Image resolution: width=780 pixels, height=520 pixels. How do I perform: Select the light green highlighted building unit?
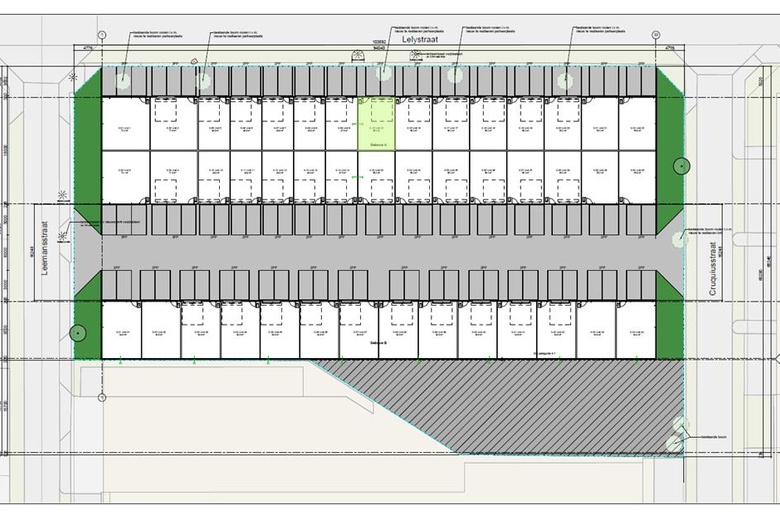(376, 123)
